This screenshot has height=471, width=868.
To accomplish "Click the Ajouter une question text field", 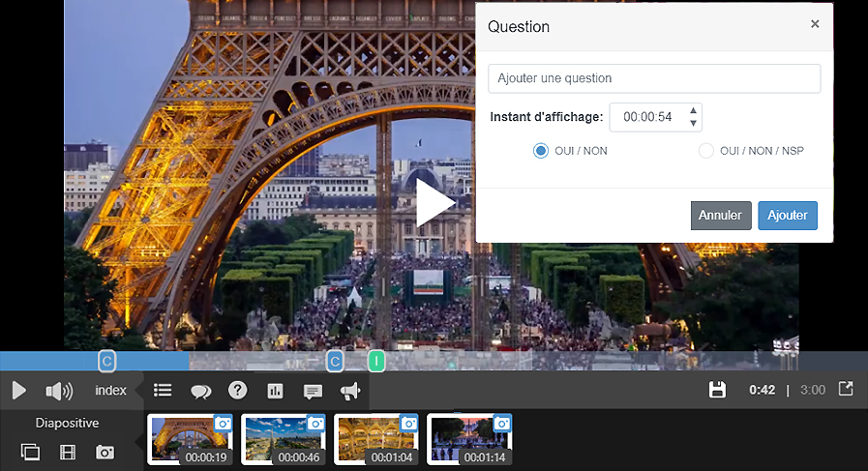I will [654, 78].
